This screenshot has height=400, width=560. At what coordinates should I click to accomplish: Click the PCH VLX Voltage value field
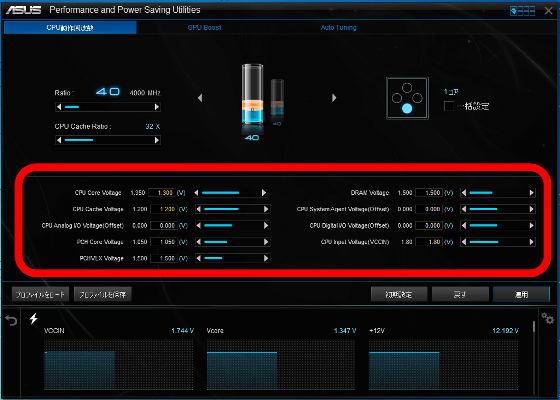pos(164,258)
